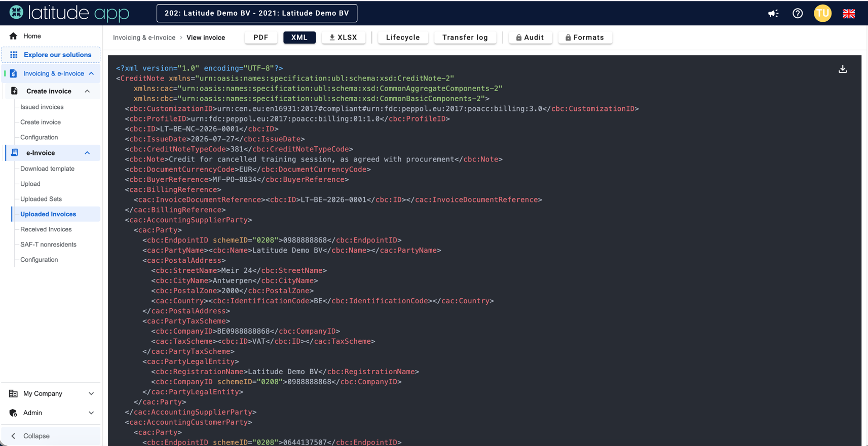Click the note about cancelled training session
868x446 pixels.
tap(312, 159)
